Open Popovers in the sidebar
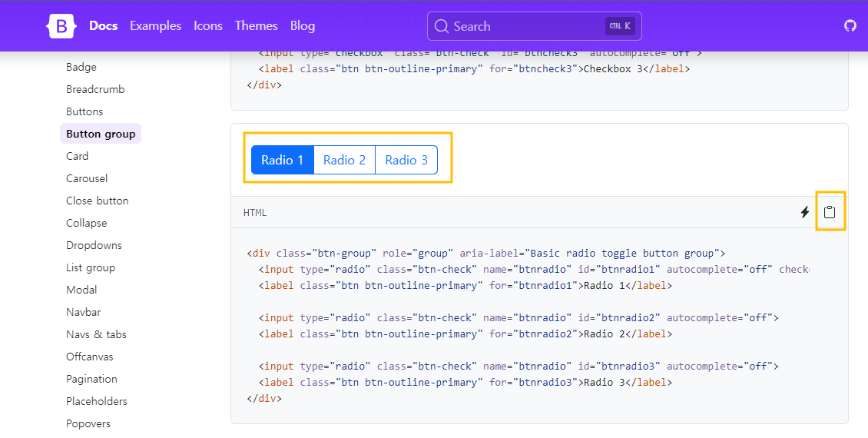Image resolution: width=868 pixels, height=438 pixels. [88, 423]
